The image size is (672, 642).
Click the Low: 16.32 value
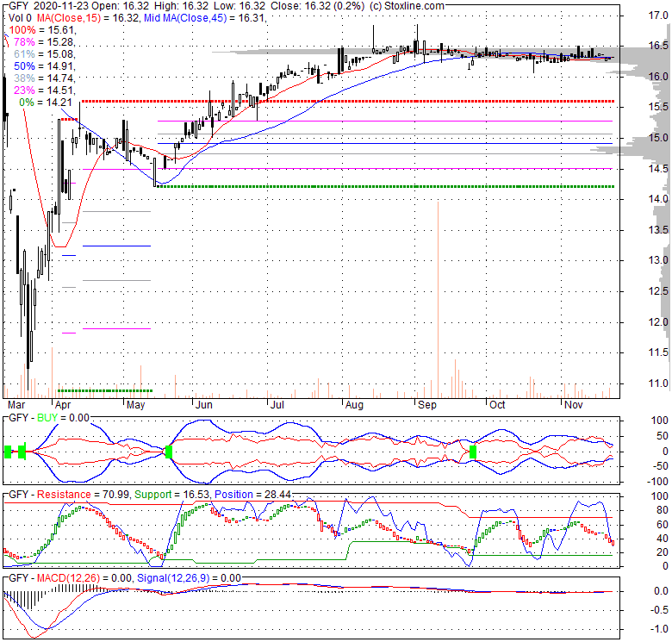[x=238, y=6]
